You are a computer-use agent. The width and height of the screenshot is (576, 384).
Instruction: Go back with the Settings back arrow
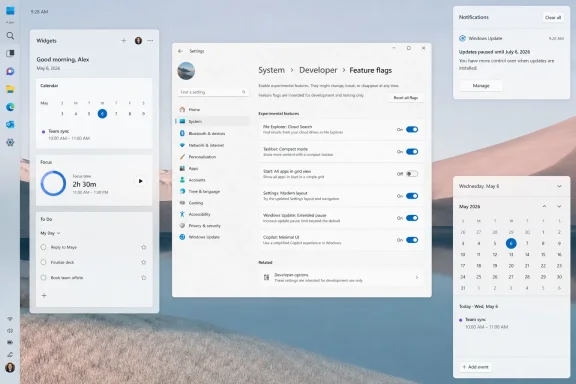click(180, 51)
